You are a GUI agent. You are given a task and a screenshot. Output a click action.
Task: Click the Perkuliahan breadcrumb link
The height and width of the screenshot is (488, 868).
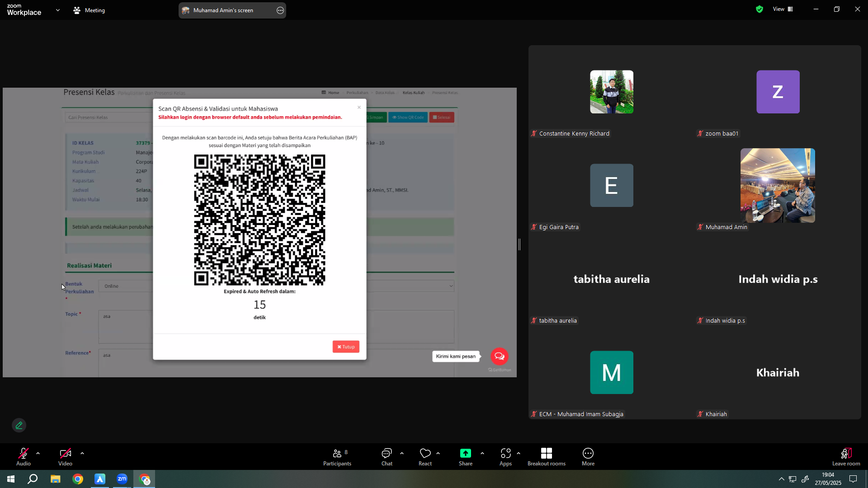(x=357, y=93)
